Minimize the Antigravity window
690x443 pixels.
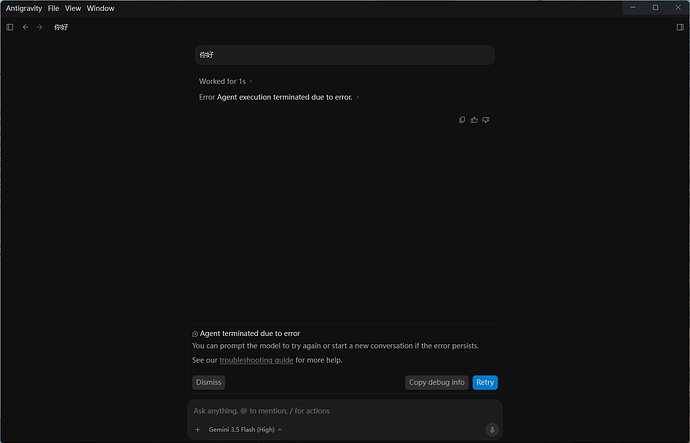[633, 7]
